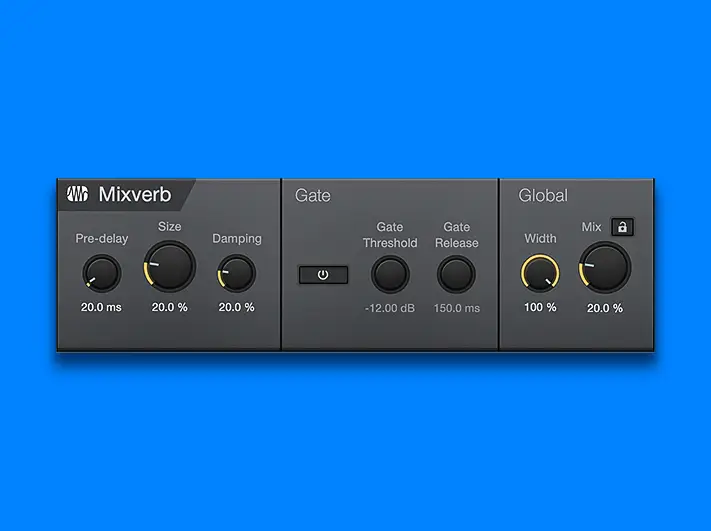Click the Pre-delay label
711x531 pixels.
[x=102, y=239]
